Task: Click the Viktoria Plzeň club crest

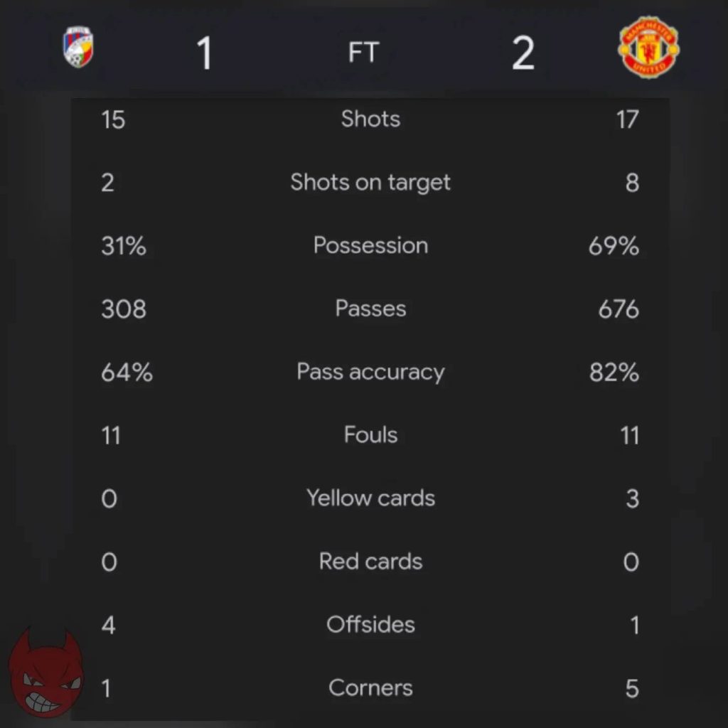Action: coord(78,48)
